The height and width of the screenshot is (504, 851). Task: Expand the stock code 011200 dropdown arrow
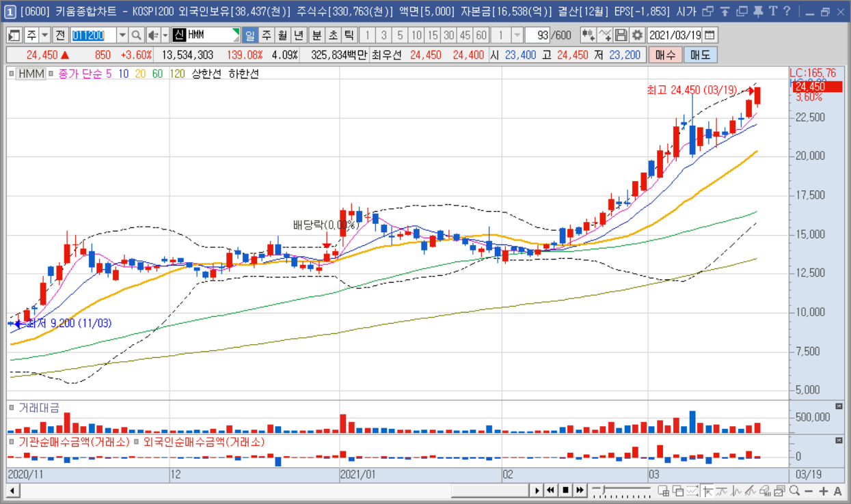coord(122,36)
